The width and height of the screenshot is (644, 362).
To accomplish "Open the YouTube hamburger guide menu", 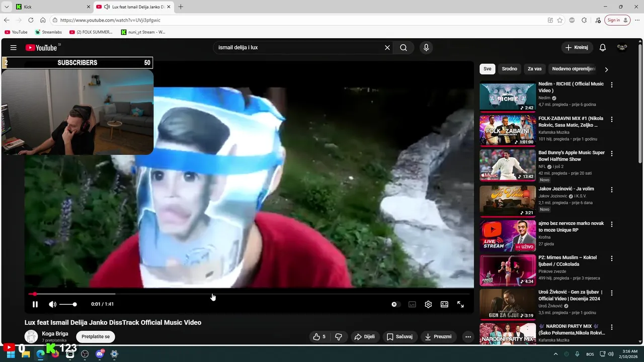I will pos(14,48).
